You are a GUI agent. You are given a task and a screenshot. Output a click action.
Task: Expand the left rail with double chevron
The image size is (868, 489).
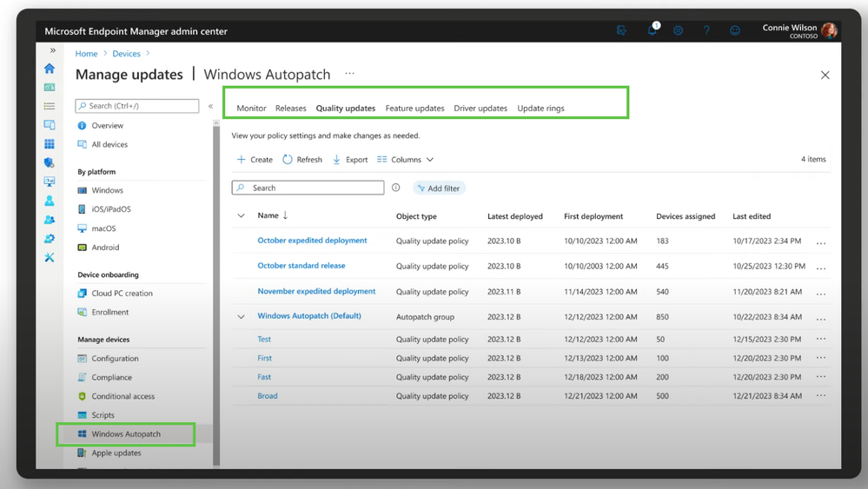click(x=53, y=50)
